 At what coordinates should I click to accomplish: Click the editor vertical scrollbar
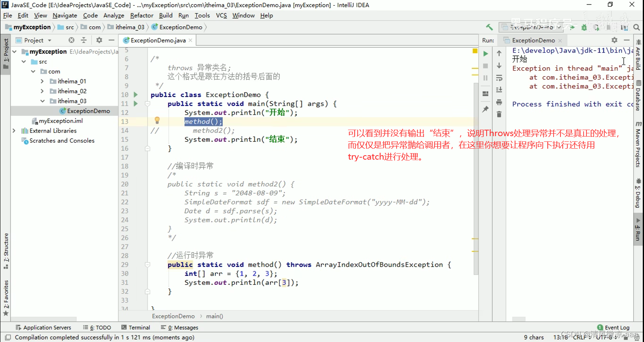[x=476, y=178]
